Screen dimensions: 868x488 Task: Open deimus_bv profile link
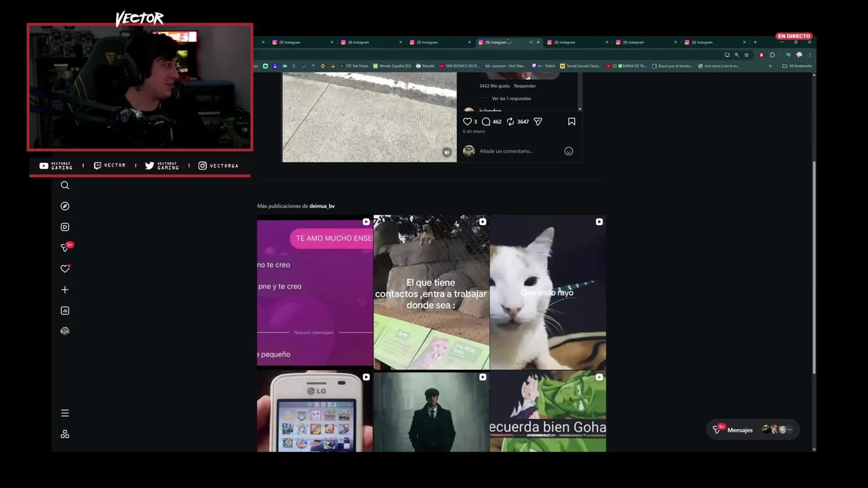tap(322, 206)
